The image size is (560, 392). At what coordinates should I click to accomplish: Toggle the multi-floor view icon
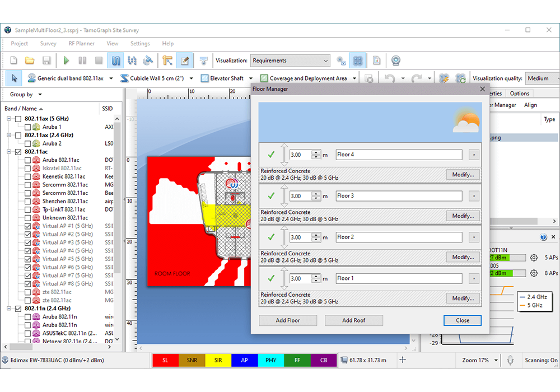pos(357,60)
